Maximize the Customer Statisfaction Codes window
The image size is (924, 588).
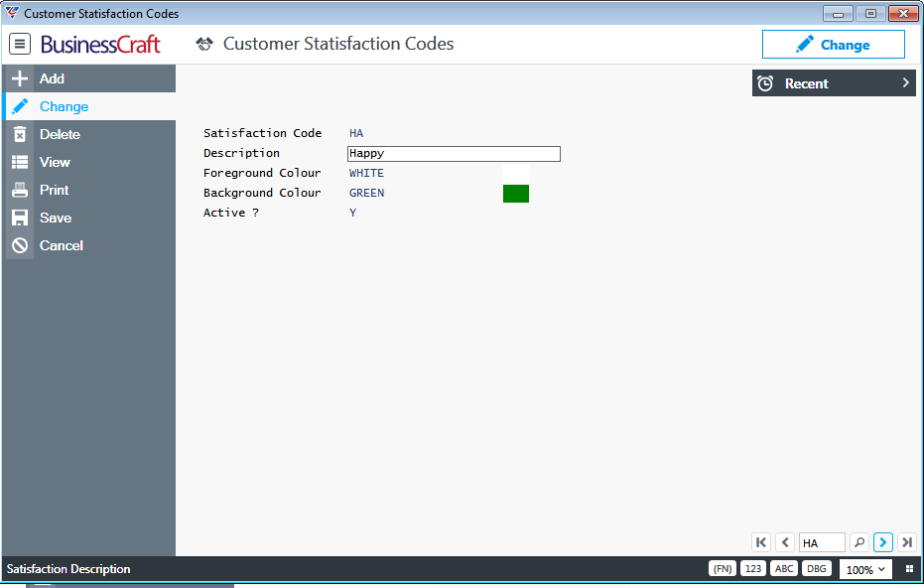click(x=870, y=13)
